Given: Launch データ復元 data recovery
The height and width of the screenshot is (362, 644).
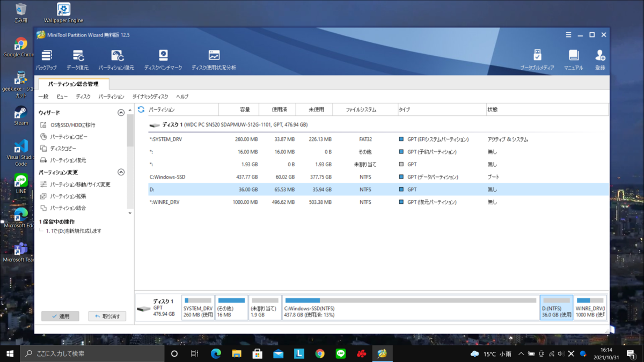Looking at the screenshot, I should (77, 60).
